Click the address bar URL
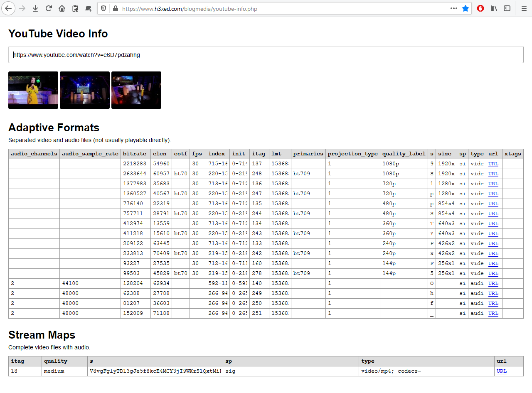Screen dimensions: 532x393 pos(190,9)
